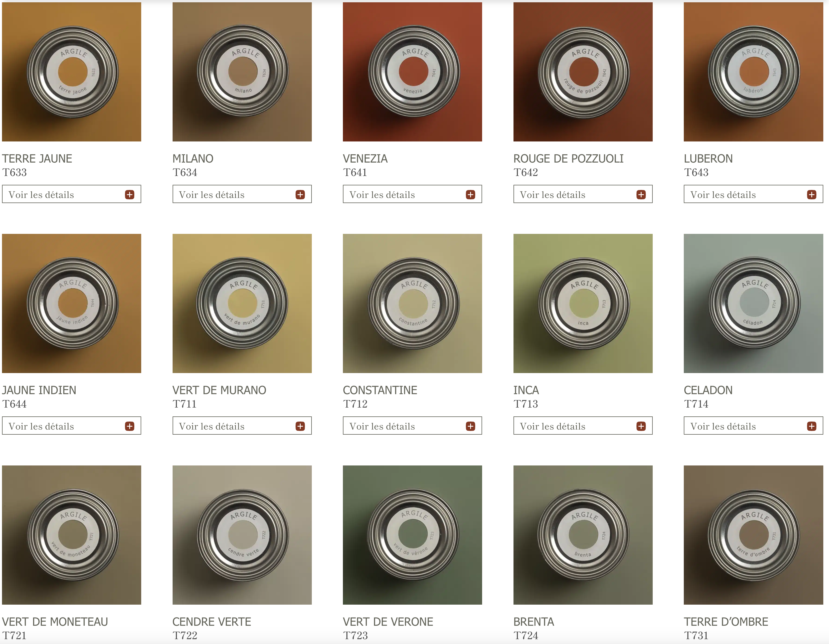Click the plus icon under Rouge de Pozzuoli
The height and width of the screenshot is (644, 829).
point(641,195)
